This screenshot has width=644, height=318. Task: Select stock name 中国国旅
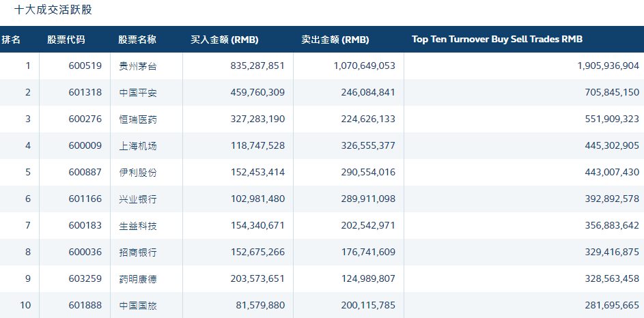point(137,306)
